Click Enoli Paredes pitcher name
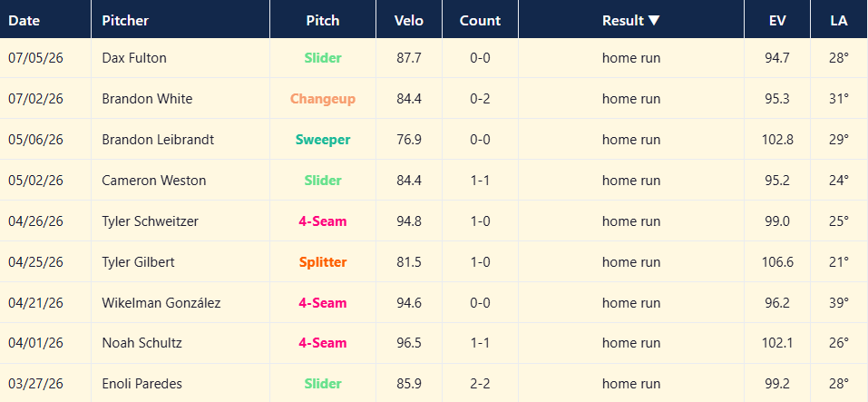Screen dimensions: 868x402 click(x=141, y=383)
